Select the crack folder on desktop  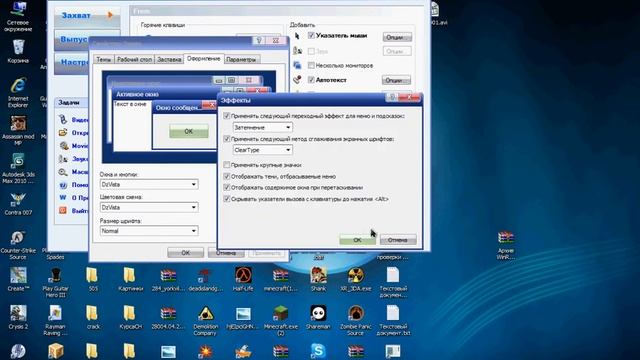pyautogui.click(x=93, y=317)
